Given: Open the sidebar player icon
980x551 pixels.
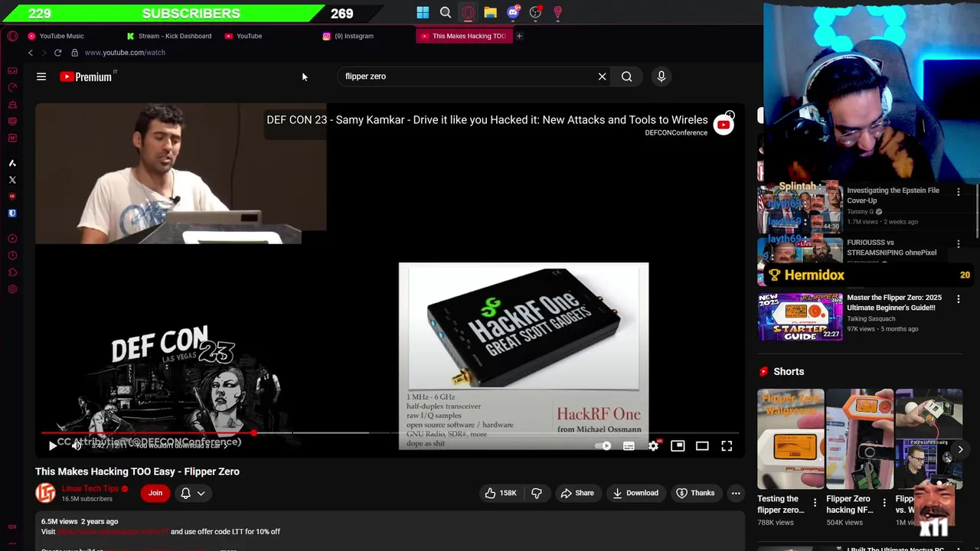Looking at the screenshot, I should point(12,239).
